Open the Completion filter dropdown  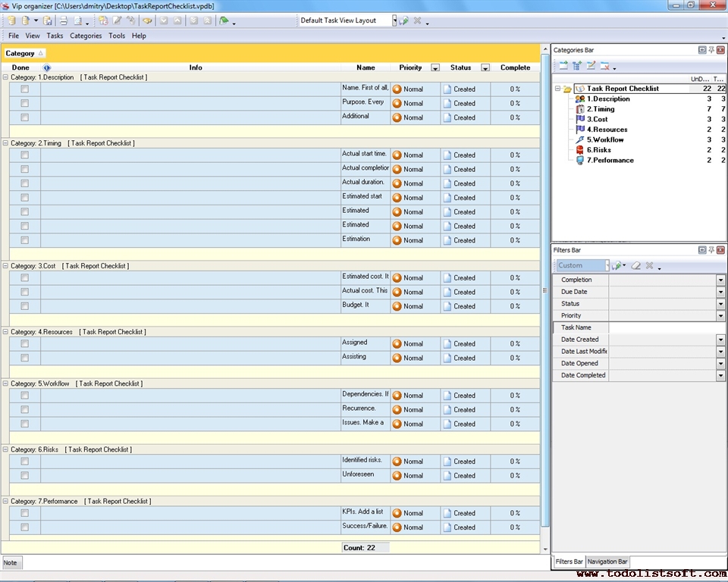pyautogui.click(x=720, y=280)
